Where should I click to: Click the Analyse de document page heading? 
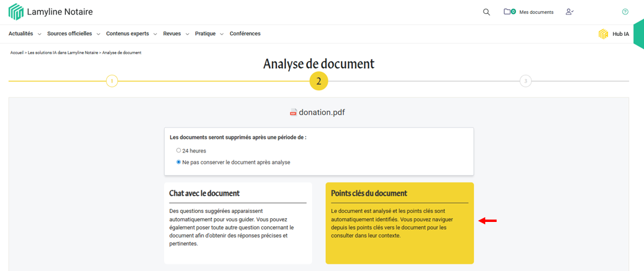click(319, 63)
